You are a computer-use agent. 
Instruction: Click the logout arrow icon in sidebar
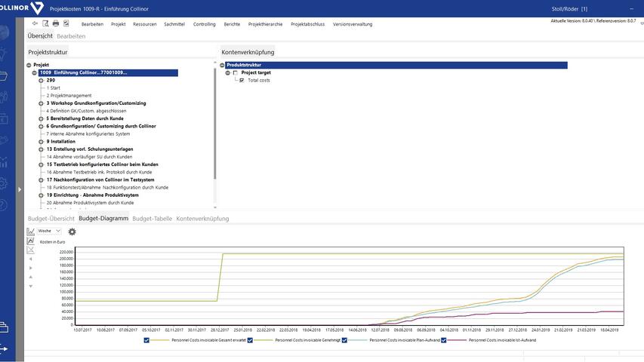coord(4,348)
